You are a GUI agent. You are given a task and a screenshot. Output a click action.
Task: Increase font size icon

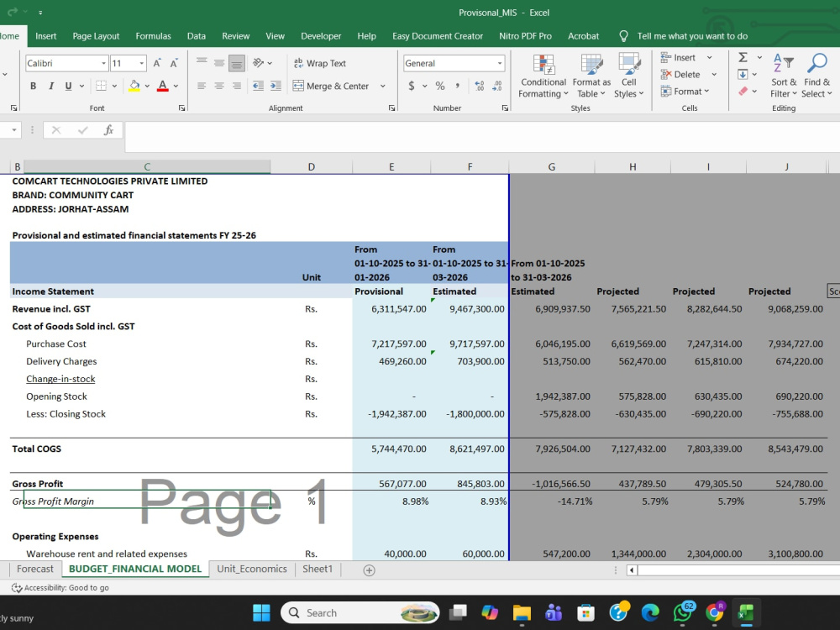[x=157, y=63]
